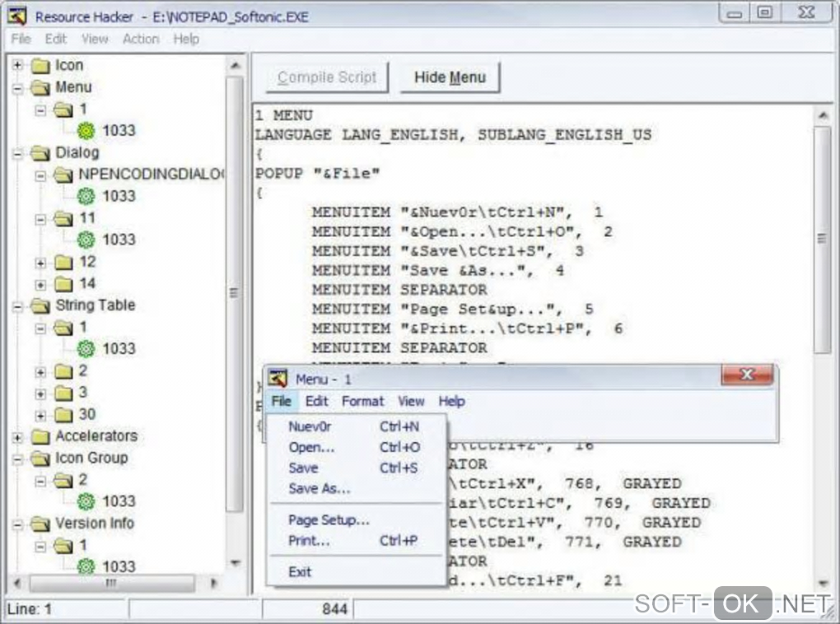The width and height of the screenshot is (840, 624).
Task: Select 1033 under Icon Group 2
Action: (119, 501)
